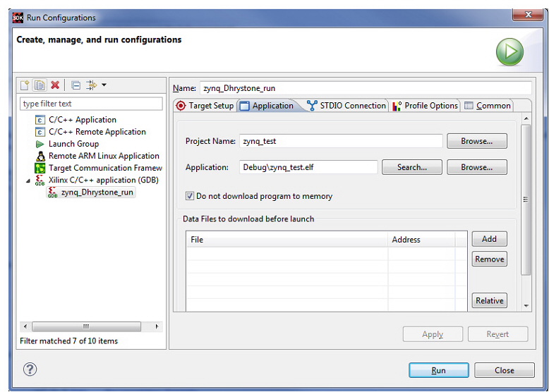This screenshot has width=549, height=392.
Task: Add a data file to download
Action: [489, 239]
